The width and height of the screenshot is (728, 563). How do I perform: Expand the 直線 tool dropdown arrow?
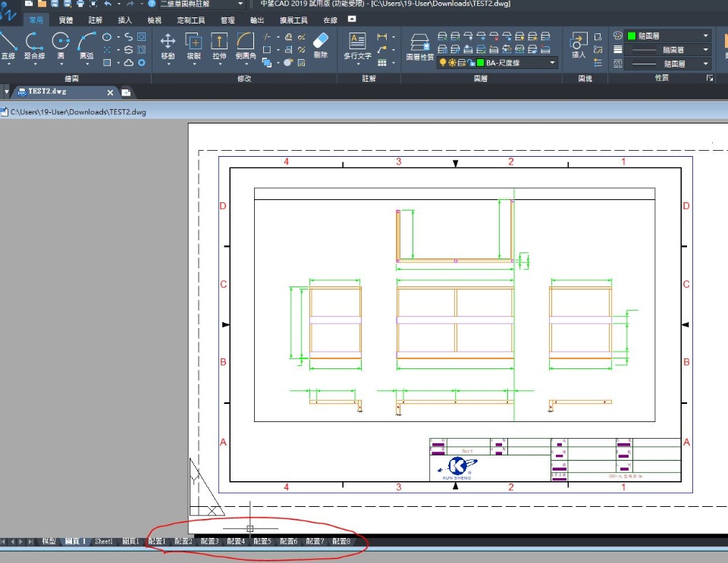(x=8, y=64)
